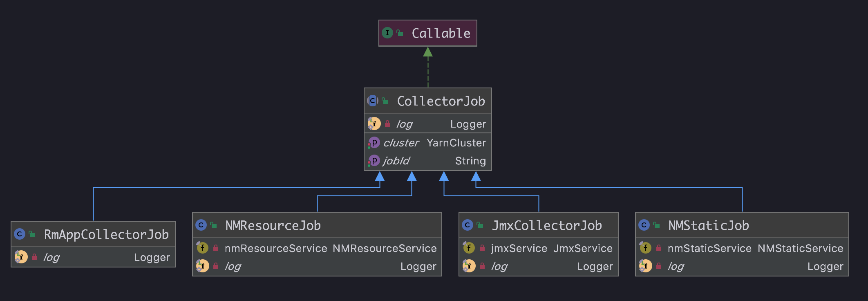Select the nmStaticService field name
This screenshot has height=301, width=868.
click(709, 248)
